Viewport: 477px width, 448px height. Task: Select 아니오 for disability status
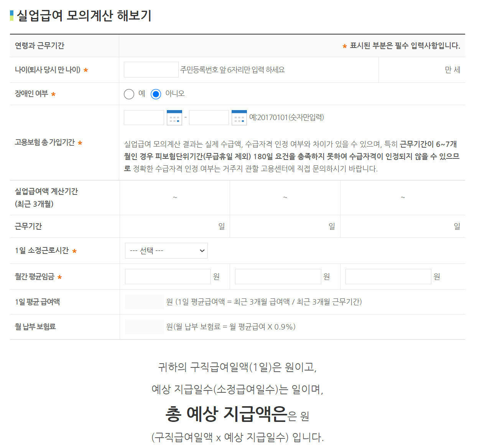[x=156, y=94]
